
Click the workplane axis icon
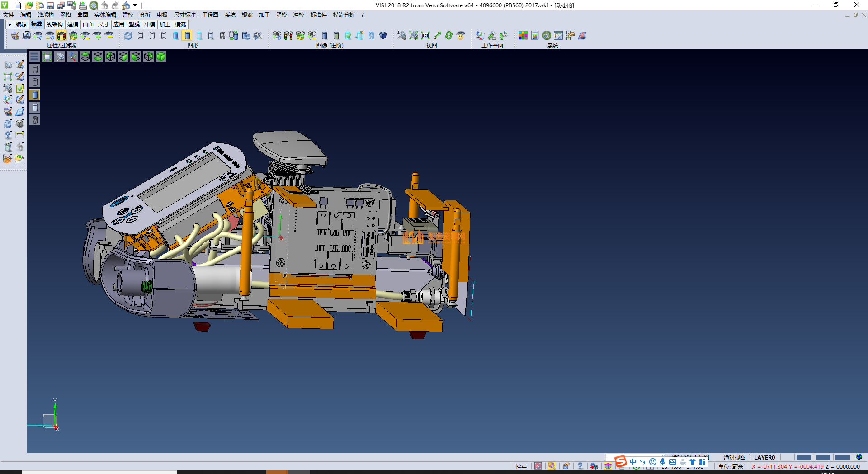(480, 36)
